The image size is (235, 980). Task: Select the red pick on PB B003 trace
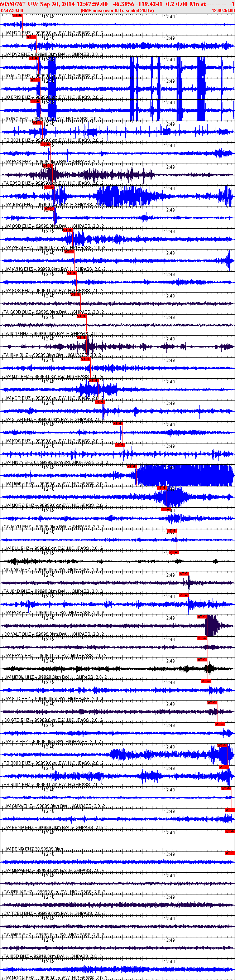tap(222, 745)
